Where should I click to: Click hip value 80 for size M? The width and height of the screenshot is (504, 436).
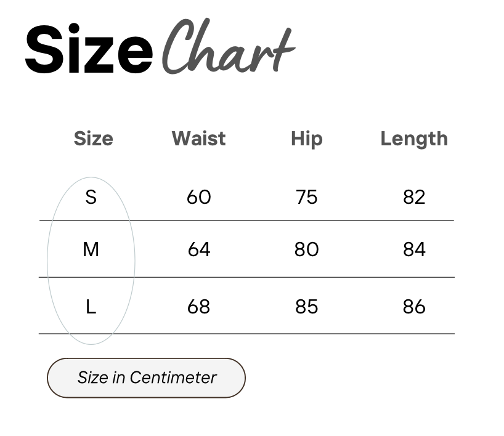307,249
